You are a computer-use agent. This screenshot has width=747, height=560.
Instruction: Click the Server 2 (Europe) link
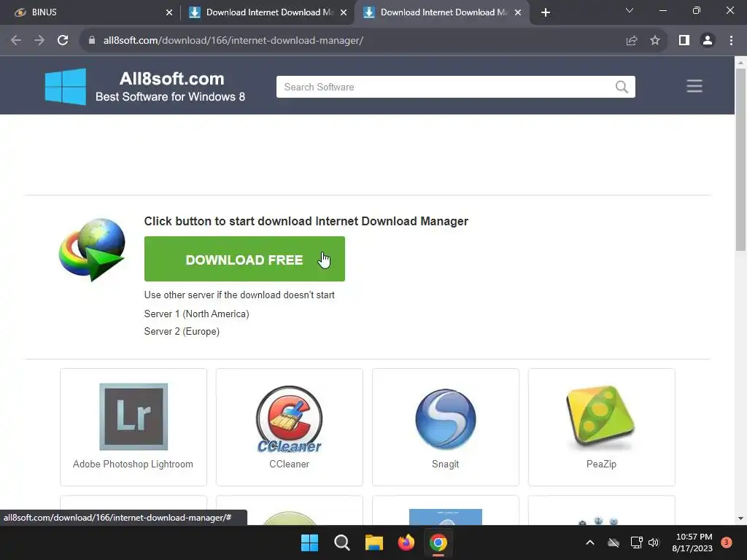(x=182, y=332)
